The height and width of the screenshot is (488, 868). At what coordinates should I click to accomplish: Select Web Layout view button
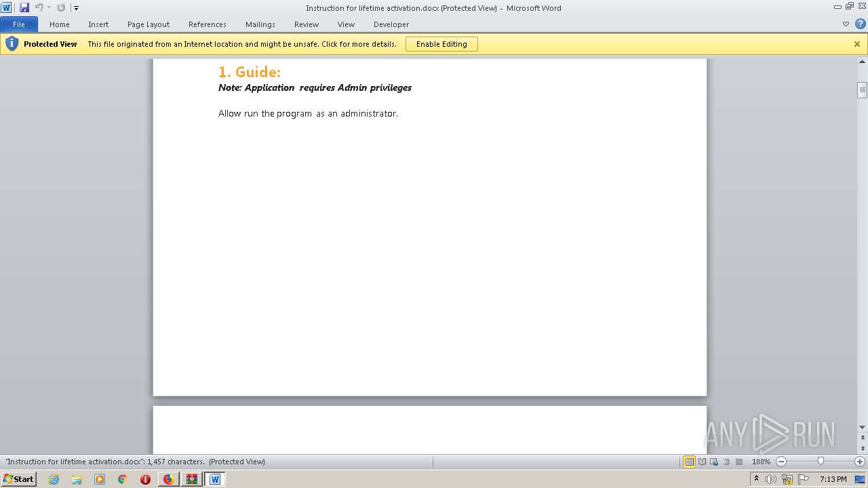(714, 462)
